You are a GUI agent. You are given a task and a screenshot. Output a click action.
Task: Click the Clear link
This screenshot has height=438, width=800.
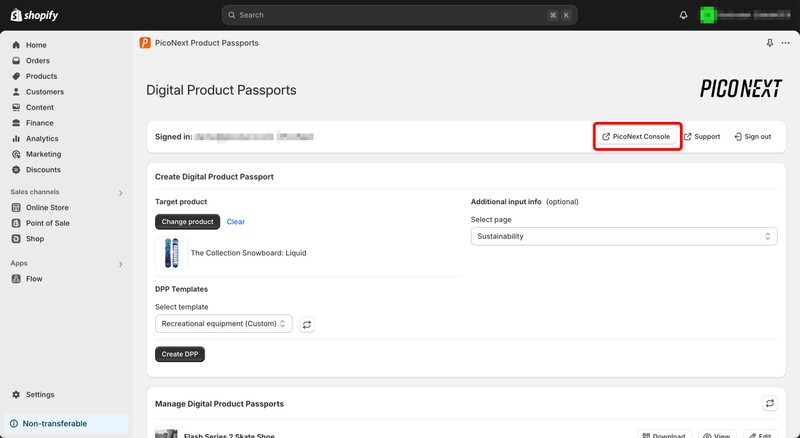[235, 222]
